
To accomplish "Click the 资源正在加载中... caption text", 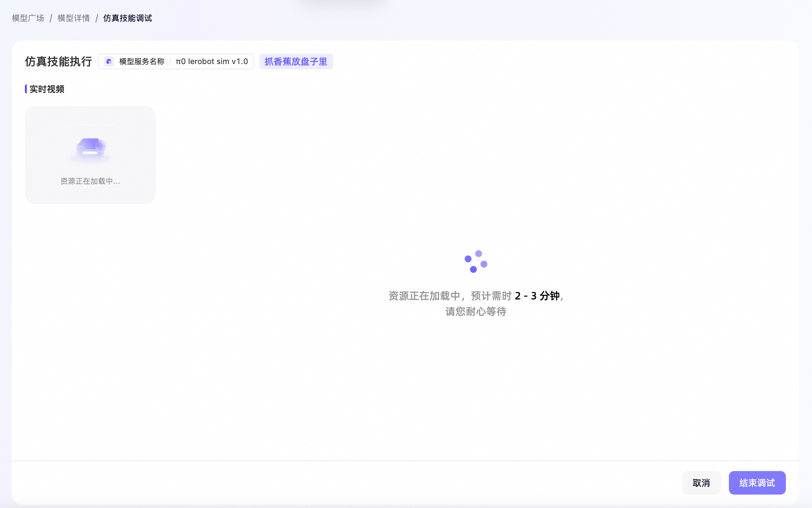I will (x=90, y=181).
